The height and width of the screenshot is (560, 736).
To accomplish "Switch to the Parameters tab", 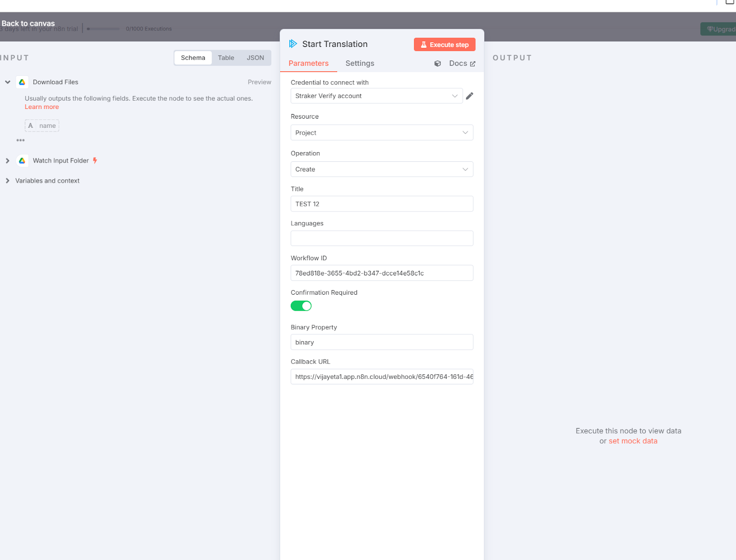I will 309,63.
